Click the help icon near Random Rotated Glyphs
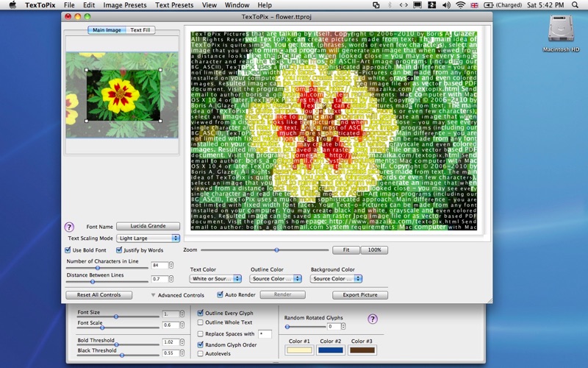588x368 pixels. coord(372,319)
